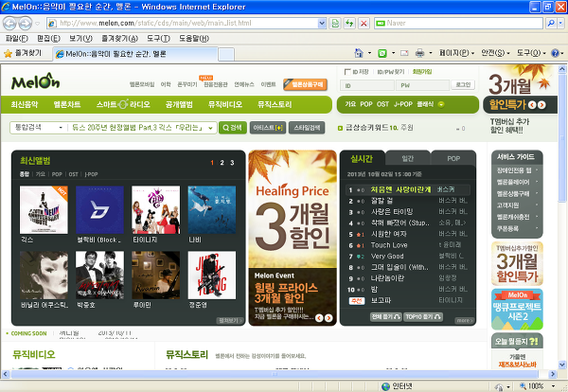Click the 아티스트 search button
This screenshot has width=568, height=392.
pos(268,128)
